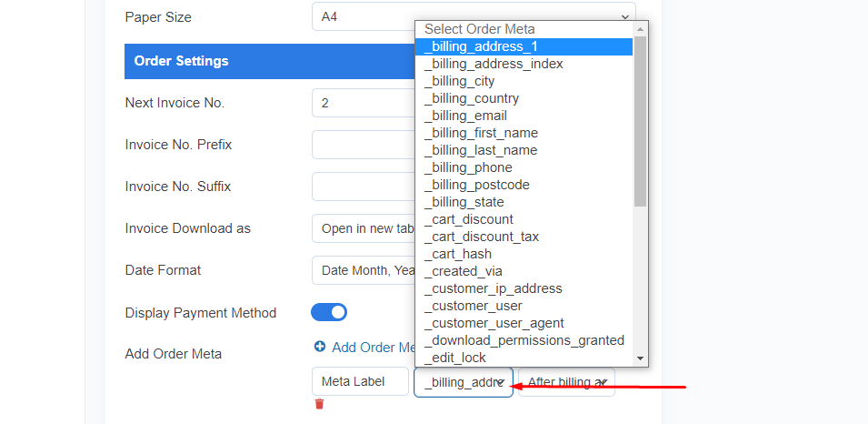The width and height of the screenshot is (868, 424).
Task: Select _customer_user_agent from the list
Action: click(524, 323)
